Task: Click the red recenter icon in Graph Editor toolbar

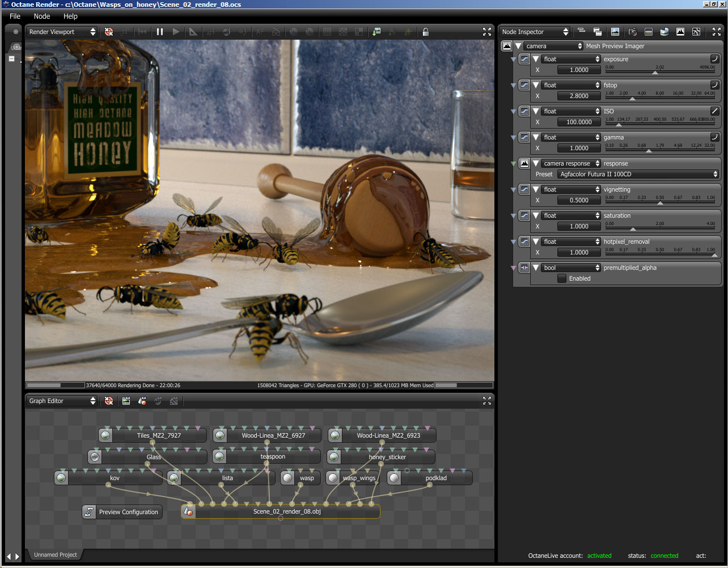Action: point(109,401)
